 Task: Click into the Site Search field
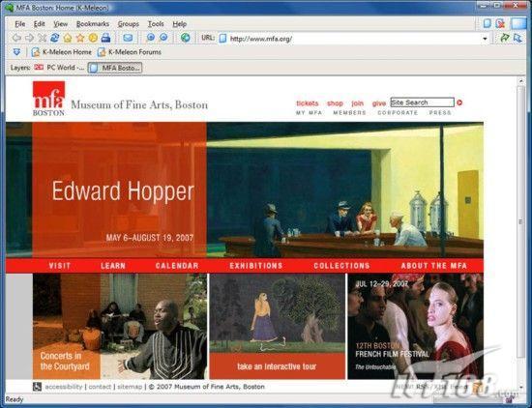[422, 102]
